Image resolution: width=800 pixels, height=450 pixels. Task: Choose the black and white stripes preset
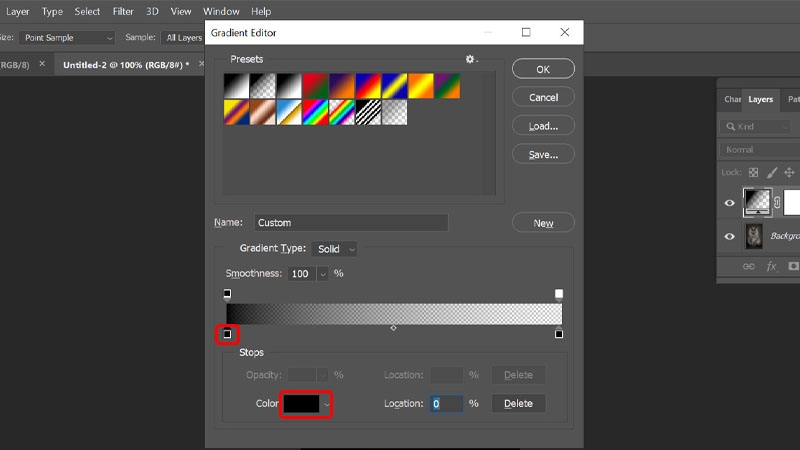368,112
